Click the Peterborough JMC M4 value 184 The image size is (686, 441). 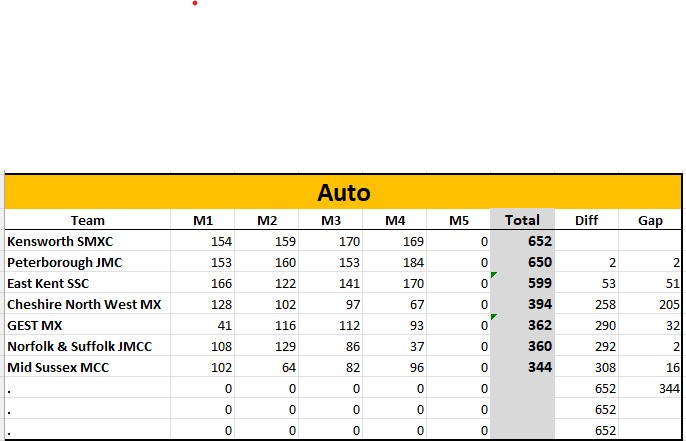point(395,262)
